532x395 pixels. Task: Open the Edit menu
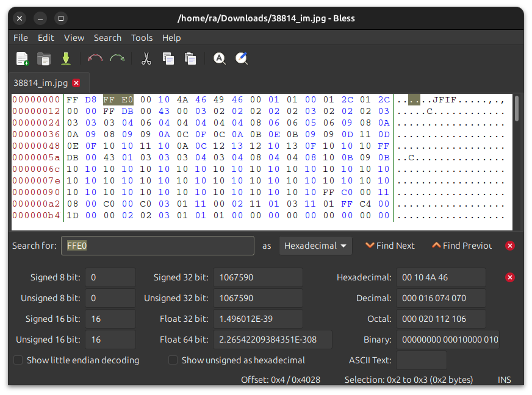click(46, 38)
